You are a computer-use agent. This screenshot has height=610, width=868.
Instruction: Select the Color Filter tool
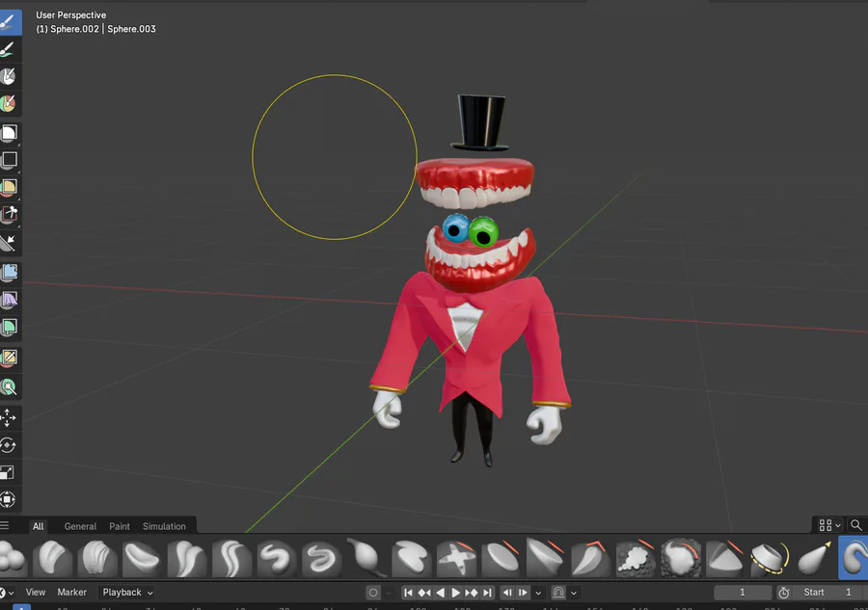[x=9, y=327]
